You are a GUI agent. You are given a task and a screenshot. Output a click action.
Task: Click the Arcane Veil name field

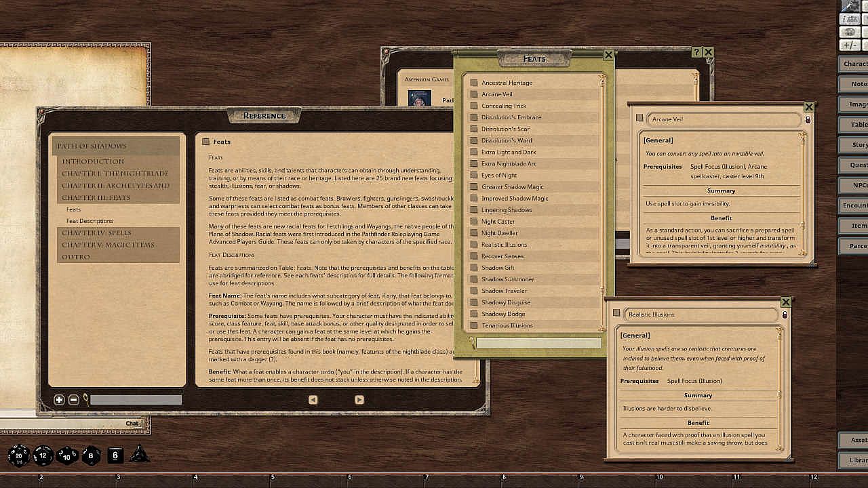(x=724, y=119)
